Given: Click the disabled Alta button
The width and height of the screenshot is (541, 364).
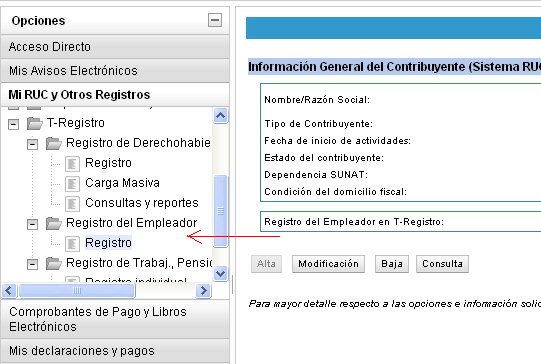Looking at the screenshot, I should [266, 264].
